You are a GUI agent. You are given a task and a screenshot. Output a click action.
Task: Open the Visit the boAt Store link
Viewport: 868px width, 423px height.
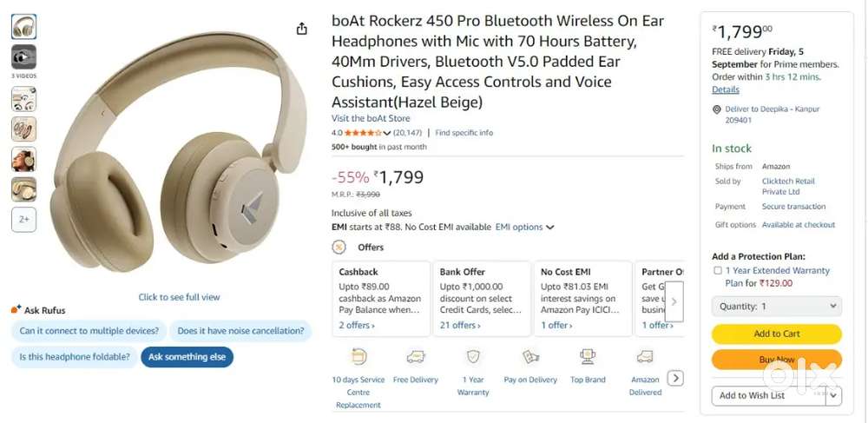(x=371, y=118)
